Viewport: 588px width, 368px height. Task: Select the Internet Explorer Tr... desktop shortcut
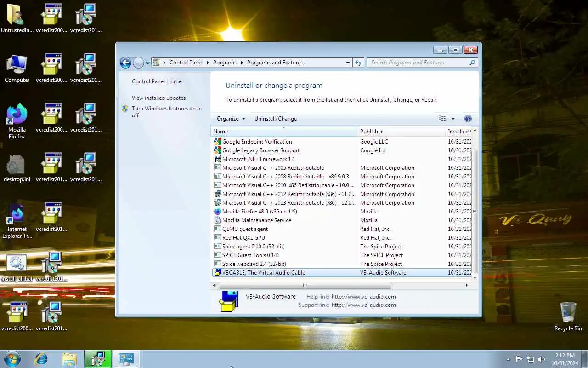point(17,221)
